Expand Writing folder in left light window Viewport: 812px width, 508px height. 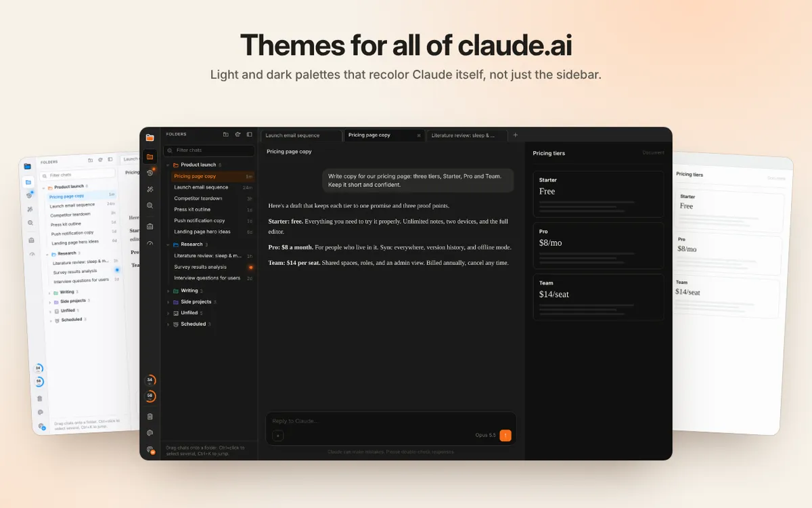click(49, 293)
